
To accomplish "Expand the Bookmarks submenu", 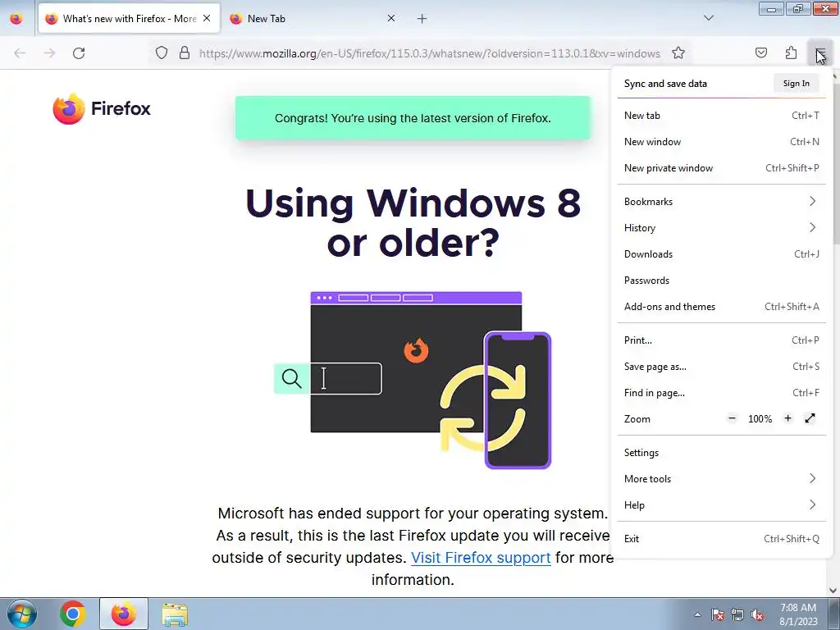I will [722, 202].
